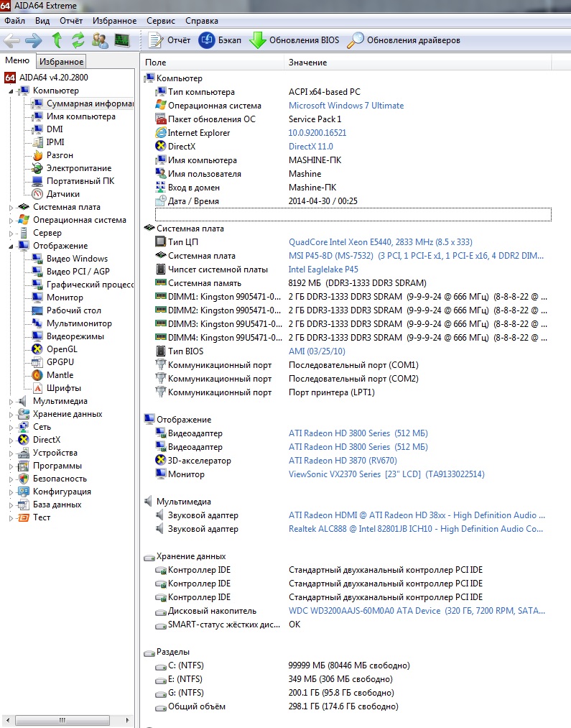The height and width of the screenshot is (728, 571).
Task: Click the Мультимонитор icon
Action: pos(37,323)
